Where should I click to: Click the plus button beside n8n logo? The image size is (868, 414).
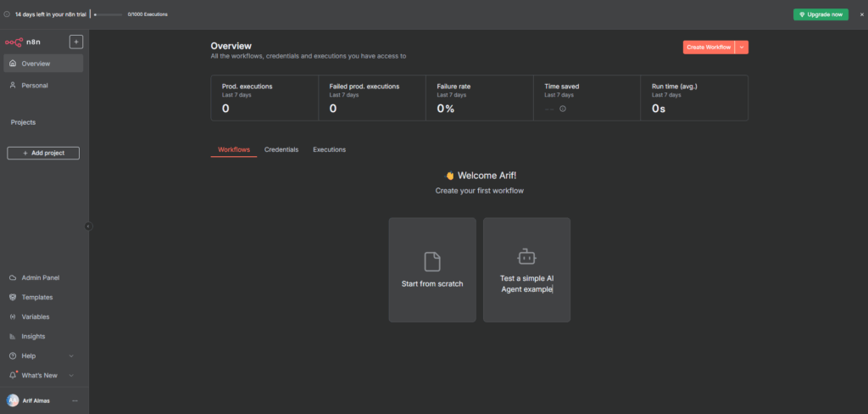(x=76, y=42)
